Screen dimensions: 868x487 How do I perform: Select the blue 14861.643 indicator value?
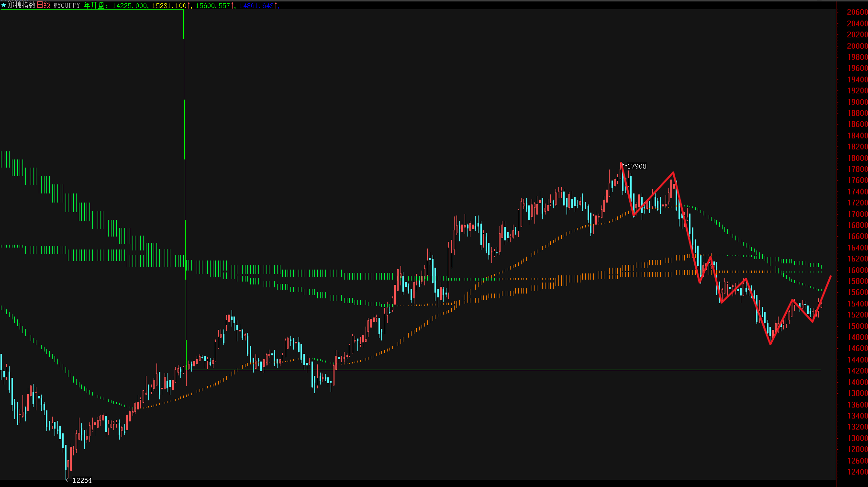click(256, 6)
